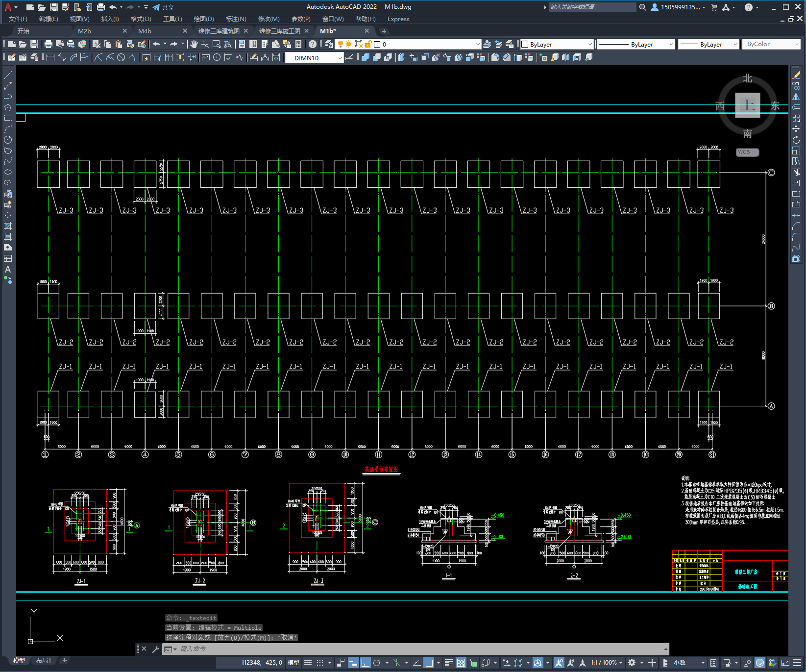Open the QuickCalc calculator icon
806x672 pixels.
coord(298,44)
